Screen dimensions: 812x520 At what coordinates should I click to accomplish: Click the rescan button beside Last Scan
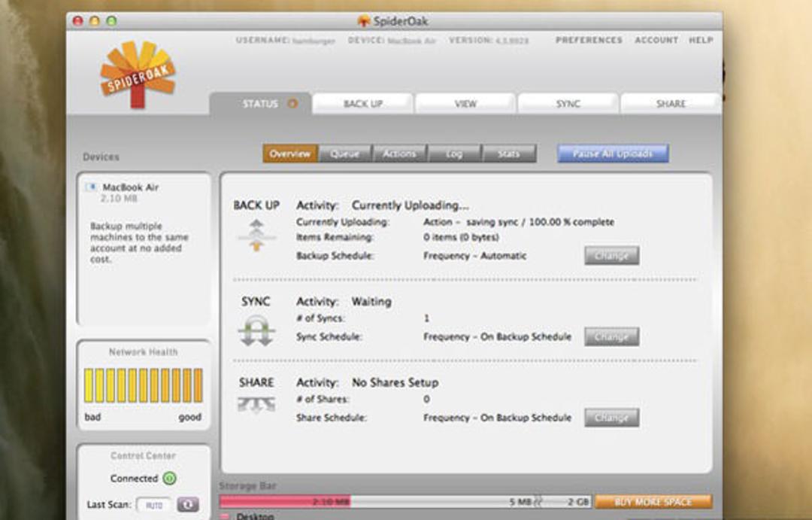[x=188, y=504]
